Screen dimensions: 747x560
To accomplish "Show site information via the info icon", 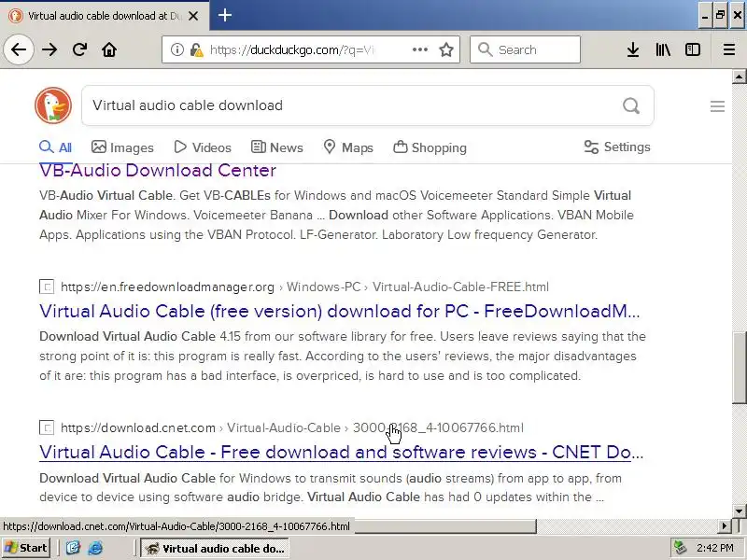I will 176,49.
